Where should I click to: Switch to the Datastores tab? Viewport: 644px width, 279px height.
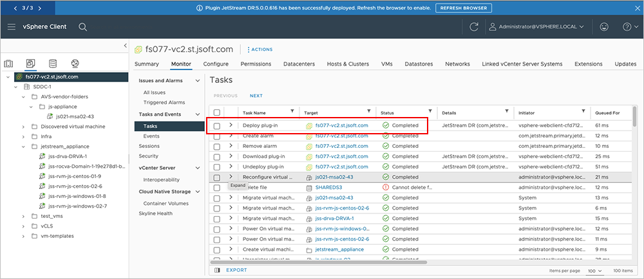419,64
